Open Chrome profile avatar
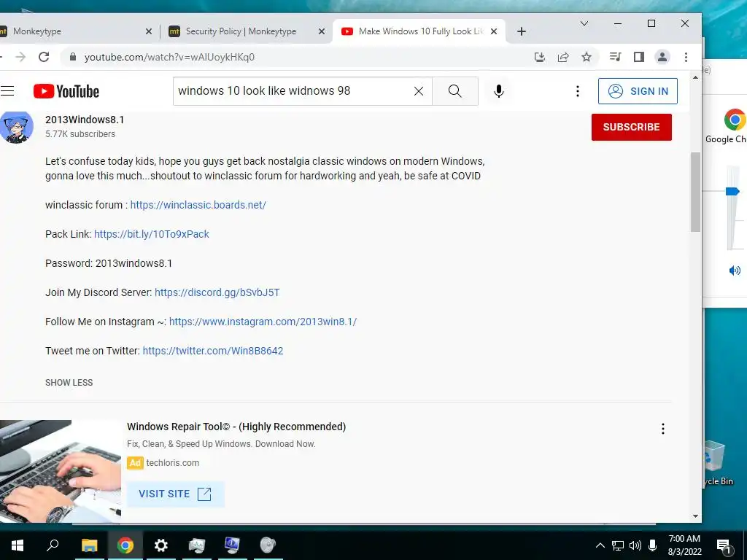 click(x=662, y=57)
